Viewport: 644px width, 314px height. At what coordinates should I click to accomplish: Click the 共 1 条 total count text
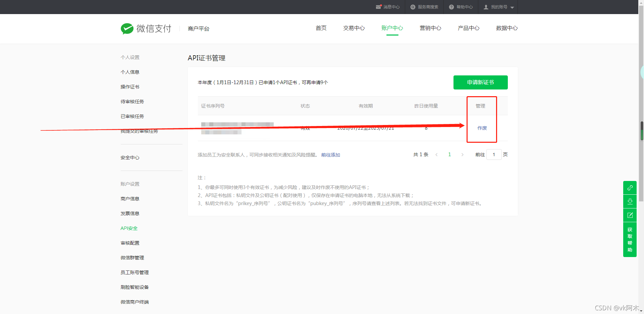click(421, 154)
